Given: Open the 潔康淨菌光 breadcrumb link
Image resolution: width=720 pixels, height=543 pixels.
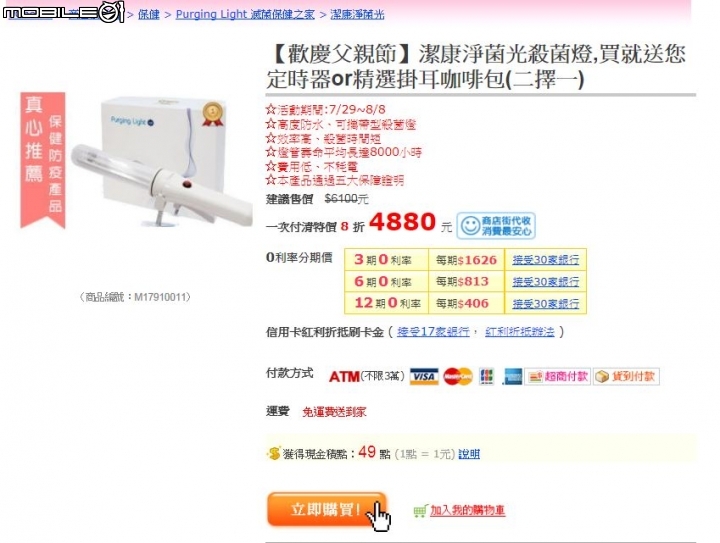Looking at the screenshot, I should click(357, 14).
